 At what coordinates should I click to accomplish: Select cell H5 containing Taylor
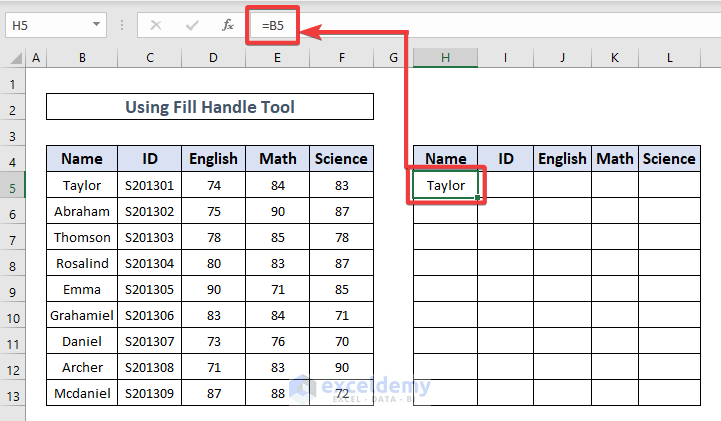(x=445, y=185)
